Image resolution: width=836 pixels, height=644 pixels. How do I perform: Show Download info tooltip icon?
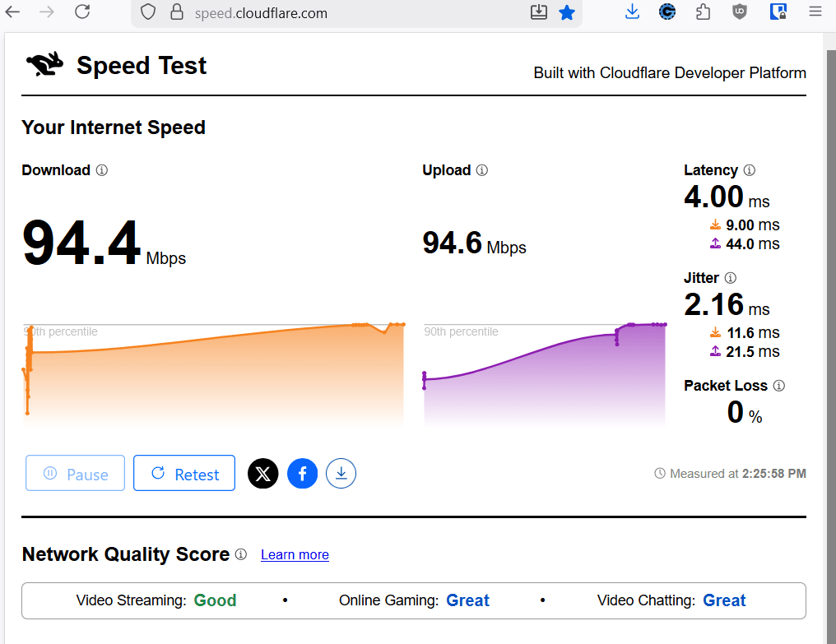coord(102,170)
